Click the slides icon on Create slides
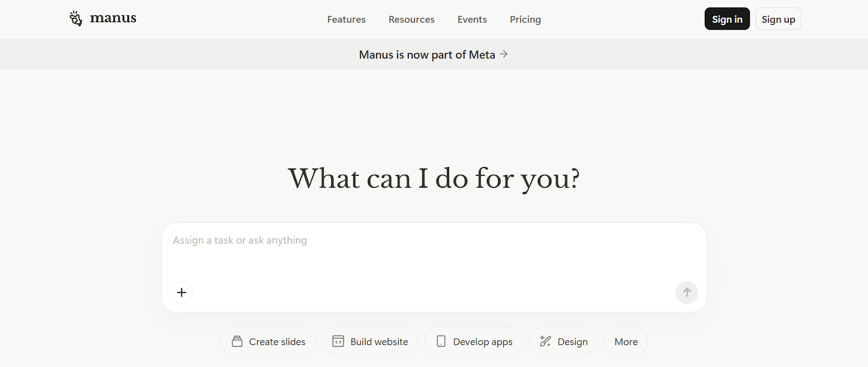This screenshot has height=367, width=868. pyautogui.click(x=237, y=342)
